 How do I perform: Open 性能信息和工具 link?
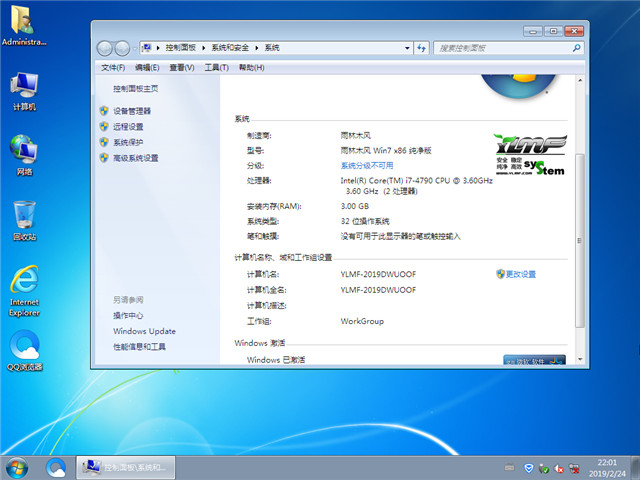tap(139, 347)
